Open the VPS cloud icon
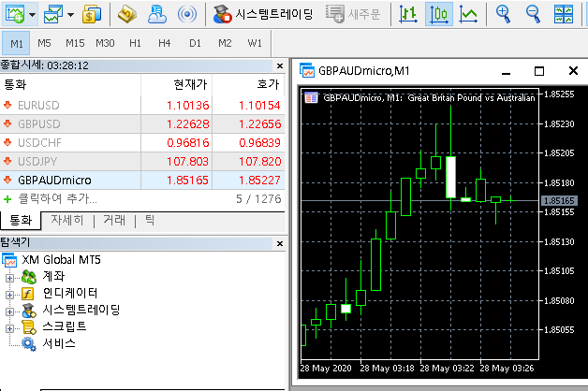 pyautogui.click(x=156, y=14)
